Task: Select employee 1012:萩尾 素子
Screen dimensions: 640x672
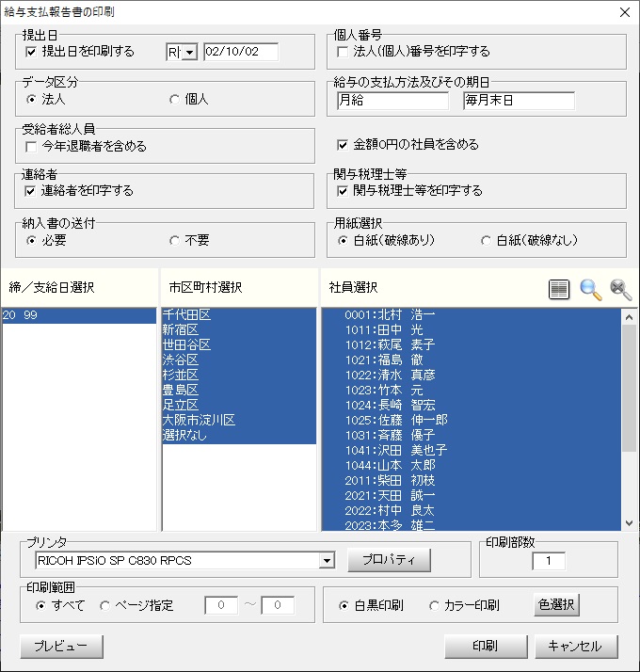Action: click(x=472, y=345)
